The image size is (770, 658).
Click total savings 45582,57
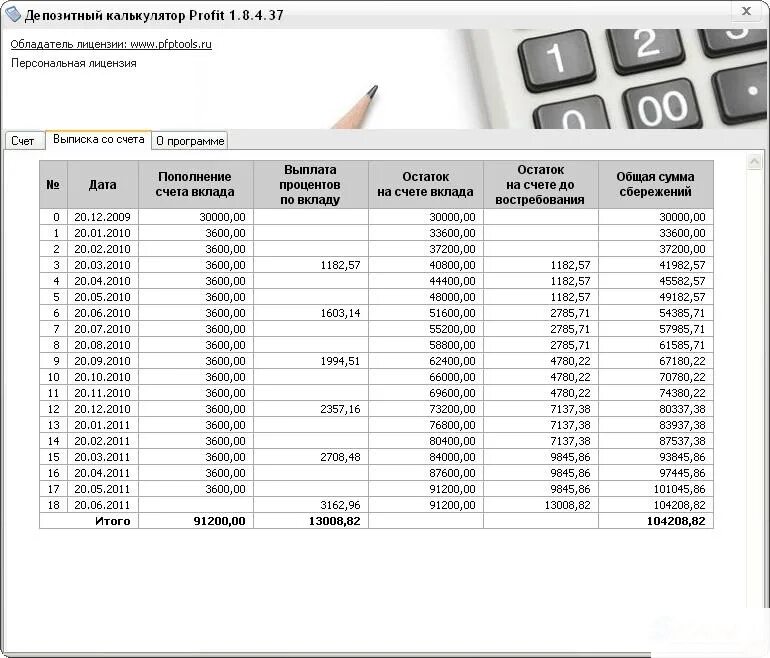[656, 281]
